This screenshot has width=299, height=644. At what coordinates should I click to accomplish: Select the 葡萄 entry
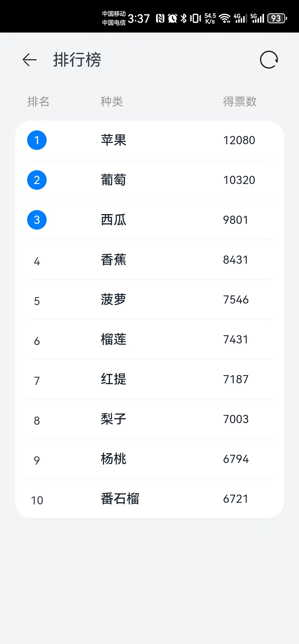(149, 180)
